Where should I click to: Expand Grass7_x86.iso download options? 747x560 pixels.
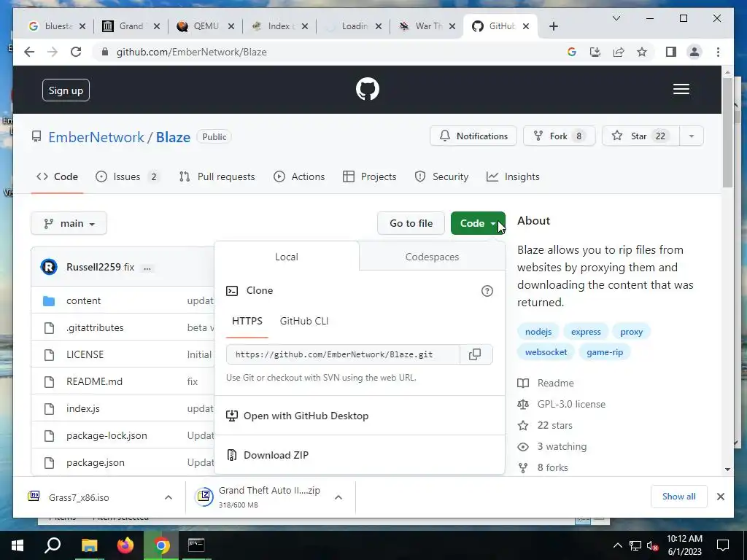click(169, 497)
